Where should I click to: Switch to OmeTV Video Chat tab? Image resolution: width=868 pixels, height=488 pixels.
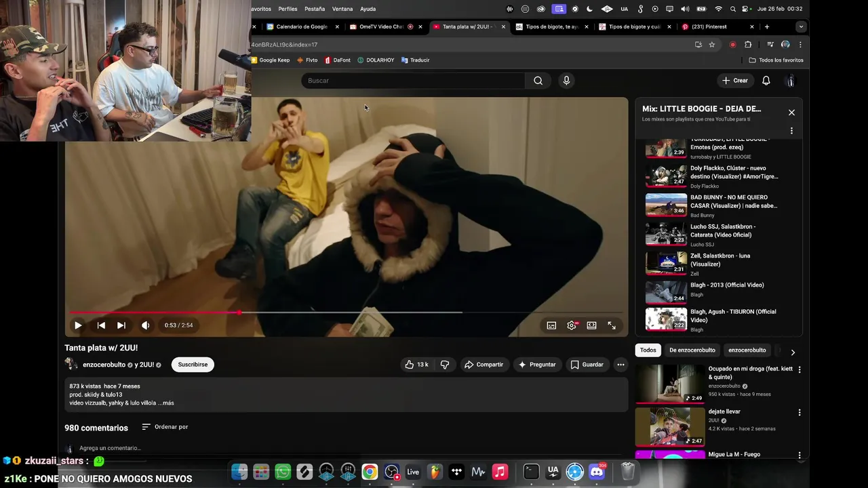(x=381, y=26)
